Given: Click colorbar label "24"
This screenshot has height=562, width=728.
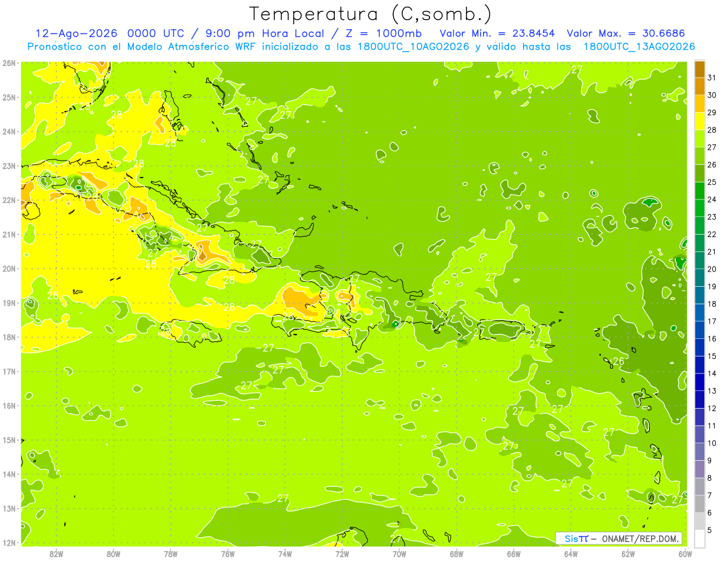Looking at the screenshot, I should point(712,199).
